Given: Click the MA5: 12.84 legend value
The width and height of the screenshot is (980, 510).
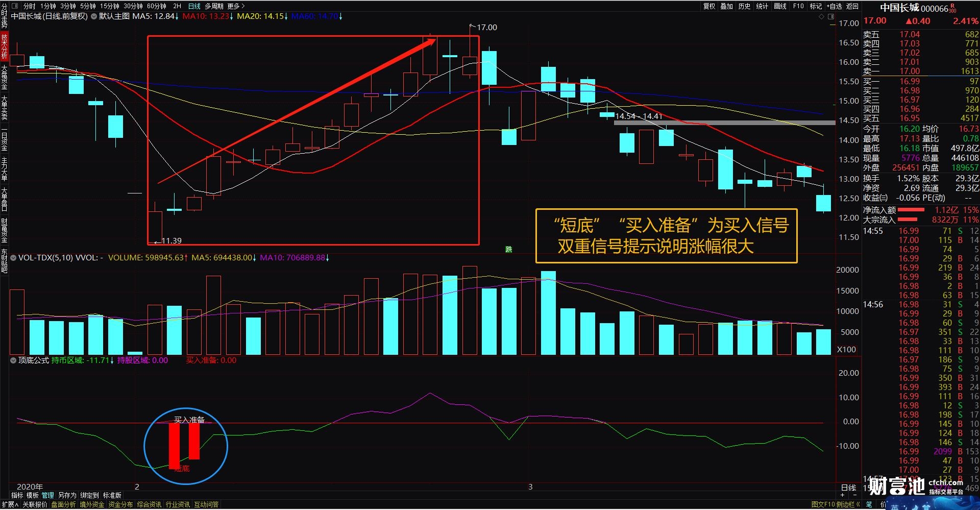Looking at the screenshot, I should tap(155, 16).
